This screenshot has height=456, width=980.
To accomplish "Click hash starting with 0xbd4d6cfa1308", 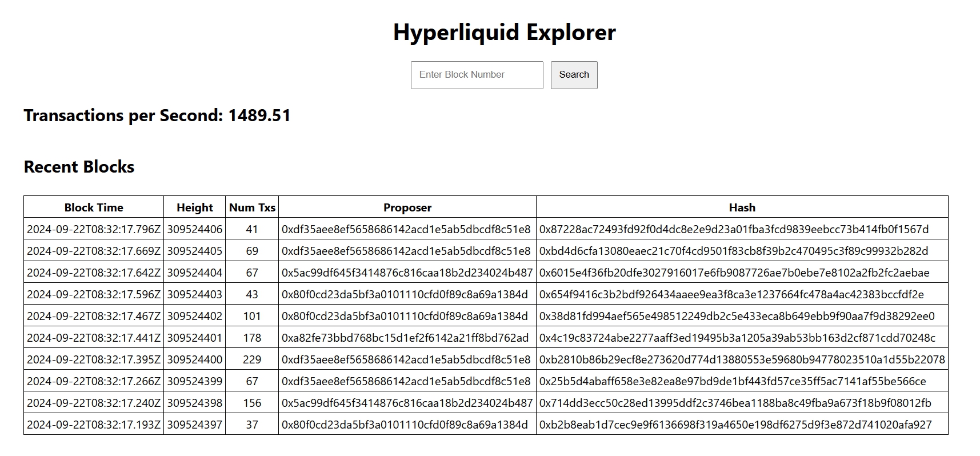I will (734, 251).
